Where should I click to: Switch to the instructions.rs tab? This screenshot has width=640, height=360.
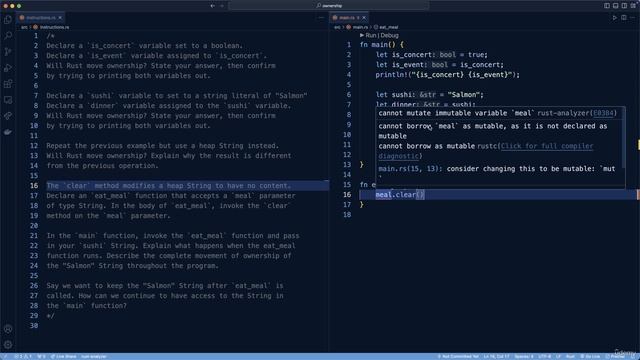[41, 18]
